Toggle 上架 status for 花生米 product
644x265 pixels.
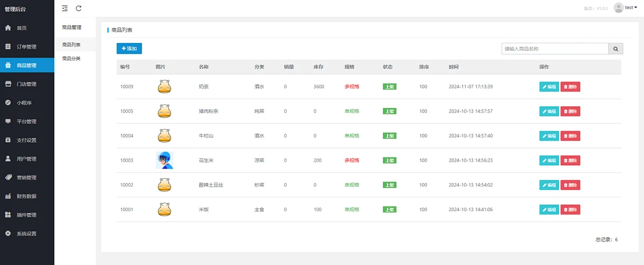(x=389, y=160)
